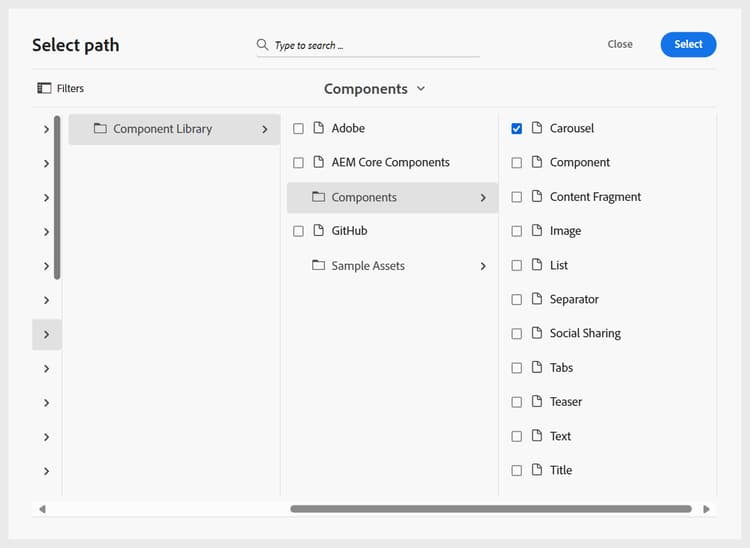Uncheck the Carousel checkbox
Image resolution: width=750 pixels, height=548 pixels.
(516, 128)
